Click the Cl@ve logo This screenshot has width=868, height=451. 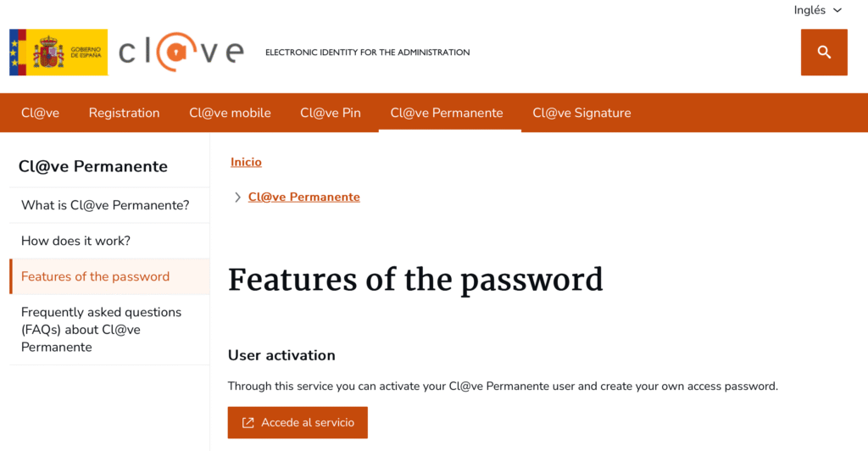click(181, 52)
